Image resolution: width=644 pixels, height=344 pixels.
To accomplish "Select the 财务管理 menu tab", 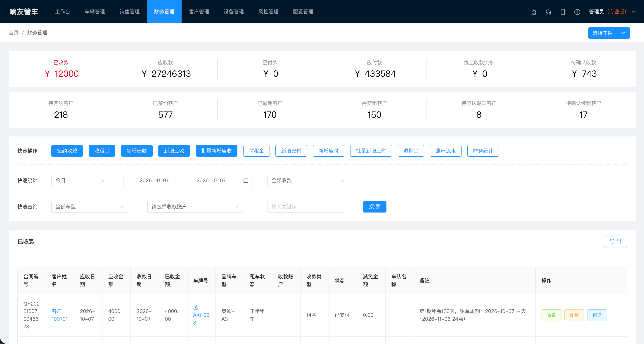I will (164, 12).
